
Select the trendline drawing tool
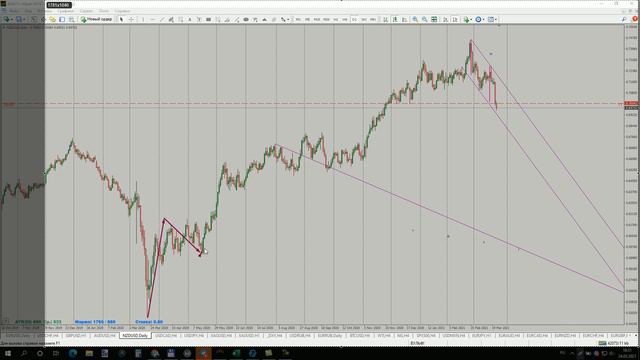pyautogui.click(x=162, y=19)
